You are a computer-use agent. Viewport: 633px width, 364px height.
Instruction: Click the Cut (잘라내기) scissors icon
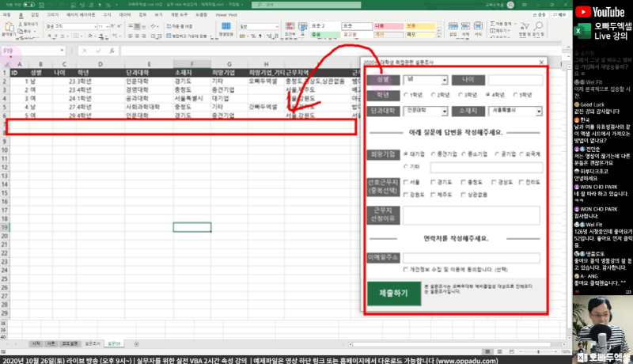pyautogui.click(x=21, y=25)
